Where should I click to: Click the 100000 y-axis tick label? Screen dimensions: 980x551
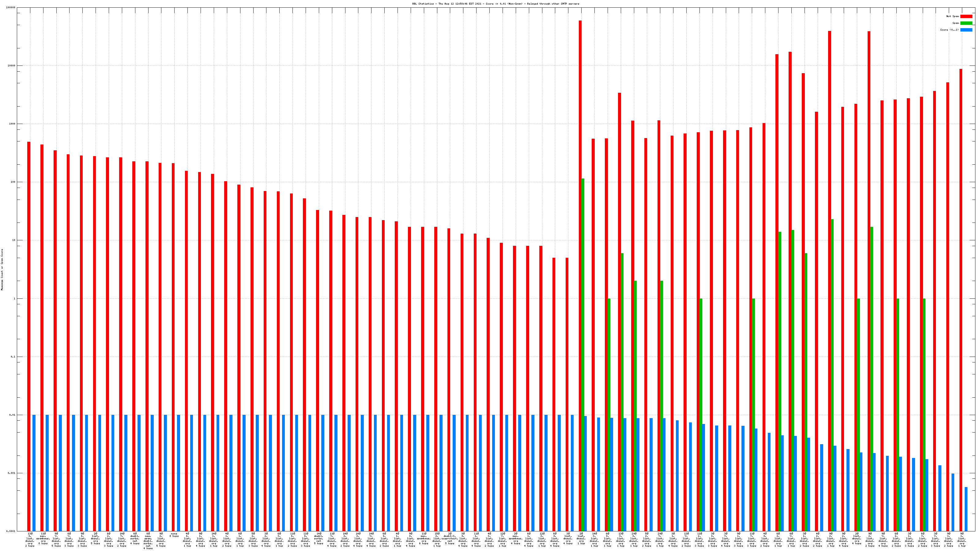(11, 8)
